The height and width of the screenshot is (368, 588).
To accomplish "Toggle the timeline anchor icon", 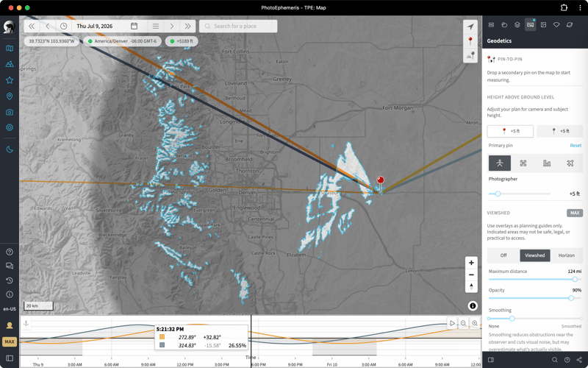I will (x=26, y=323).
